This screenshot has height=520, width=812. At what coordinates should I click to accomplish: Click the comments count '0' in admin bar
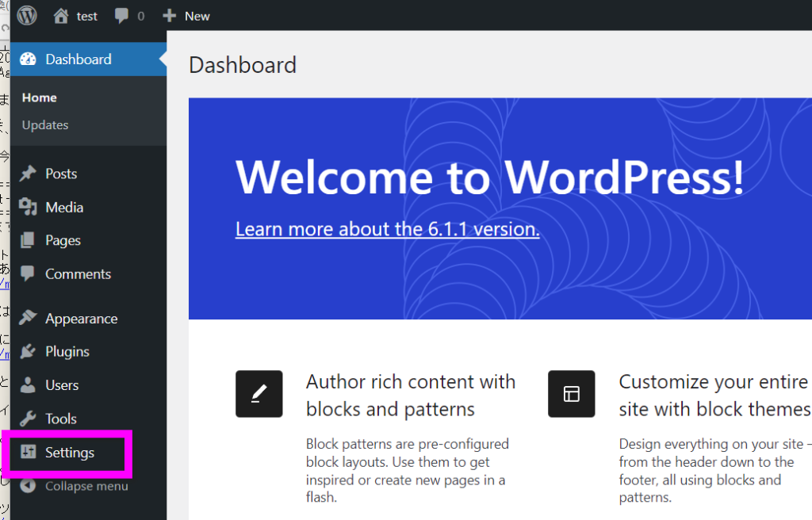[141, 16]
